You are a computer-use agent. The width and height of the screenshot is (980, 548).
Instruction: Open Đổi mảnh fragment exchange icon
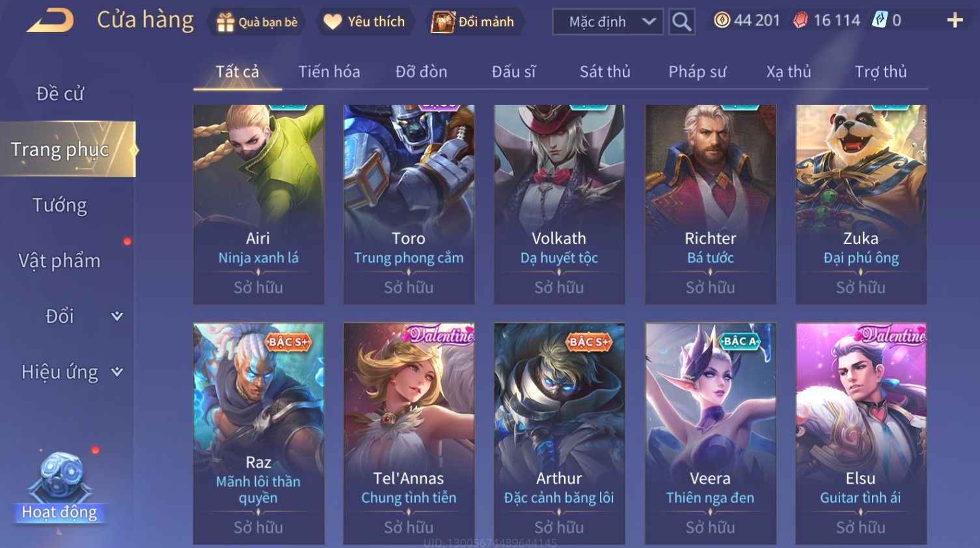click(442, 22)
